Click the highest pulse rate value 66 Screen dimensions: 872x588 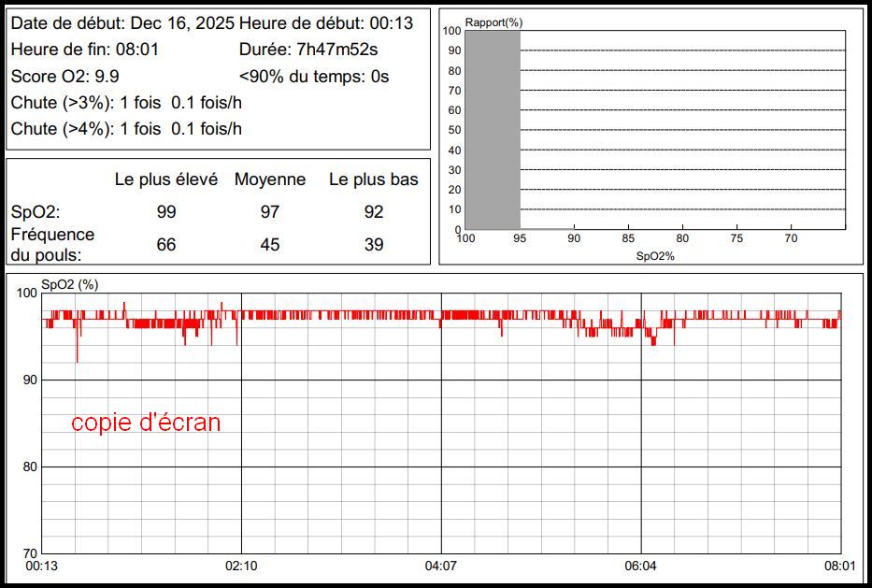pyautogui.click(x=166, y=245)
